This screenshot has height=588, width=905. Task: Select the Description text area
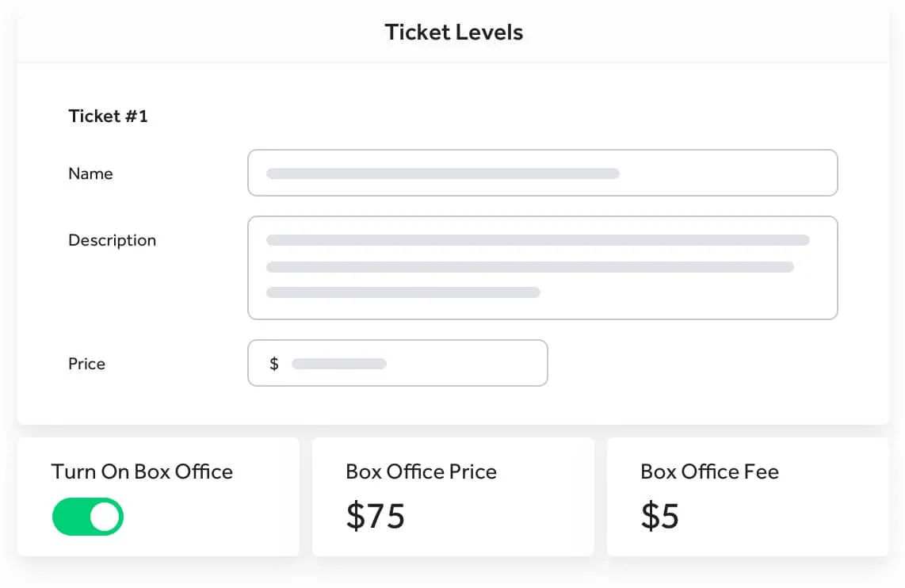point(543,267)
